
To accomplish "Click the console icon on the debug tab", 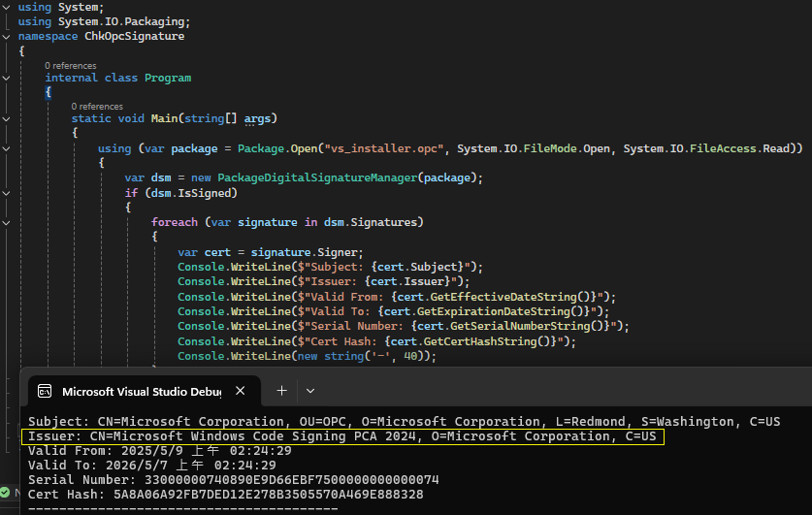I will (x=44, y=391).
